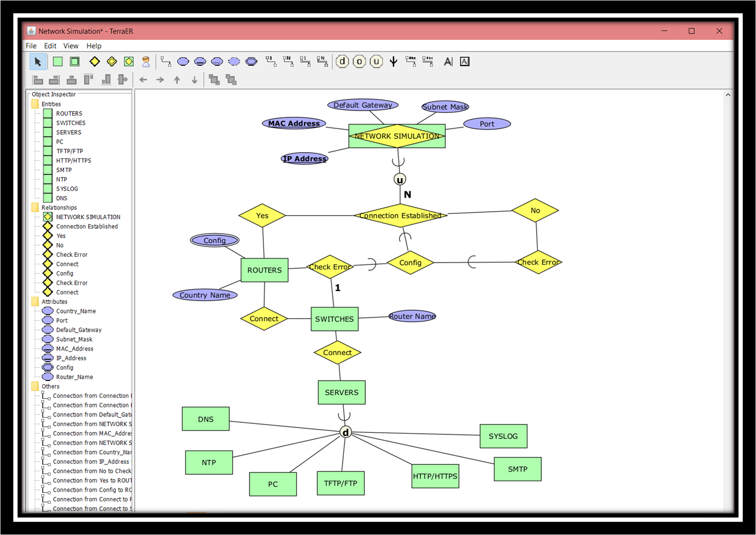
Task: Select the entity creation tool
Action: pos(58,61)
